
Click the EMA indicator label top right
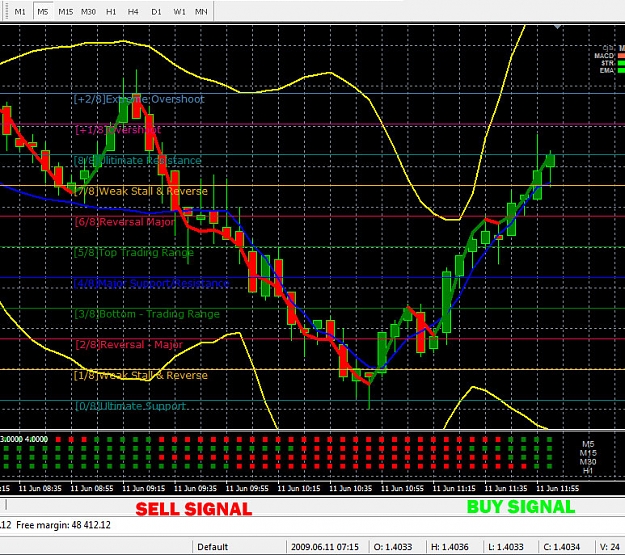tap(607, 71)
